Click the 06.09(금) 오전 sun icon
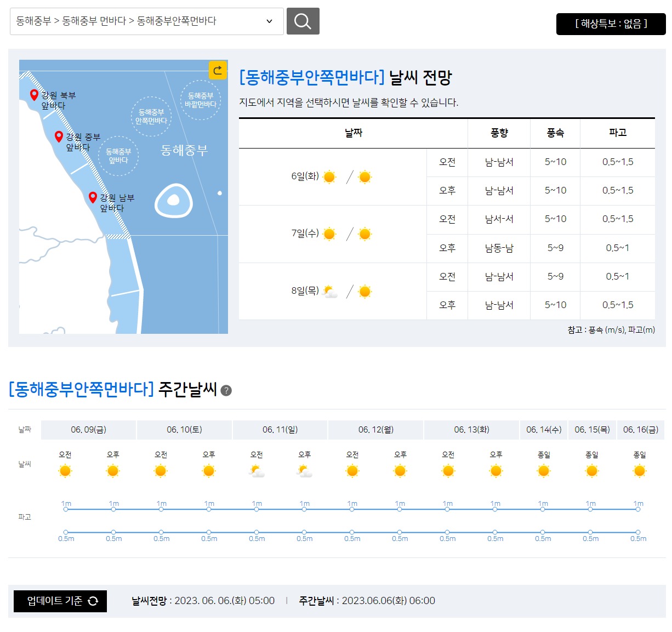The width and height of the screenshot is (672, 632). tap(65, 471)
